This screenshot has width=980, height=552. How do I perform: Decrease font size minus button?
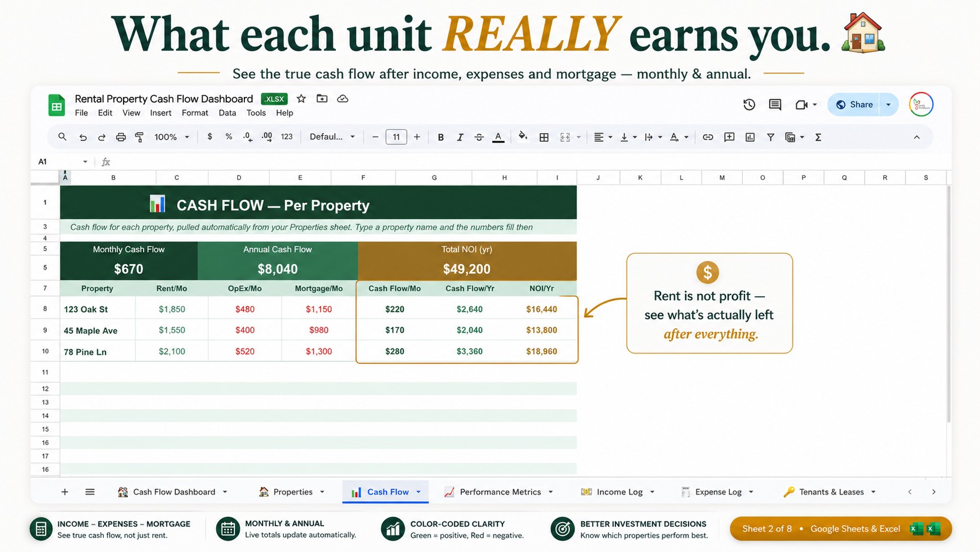(375, 137)
